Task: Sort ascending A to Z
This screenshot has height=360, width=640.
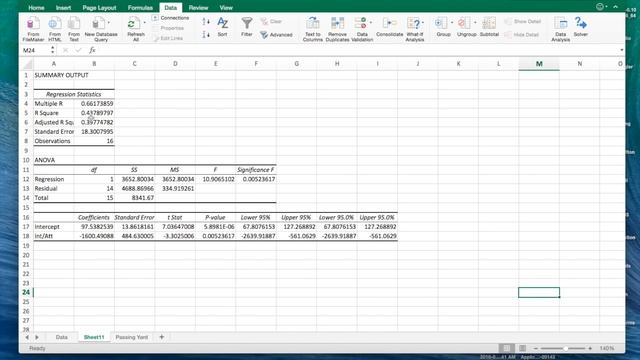Action: coord(206,22)
